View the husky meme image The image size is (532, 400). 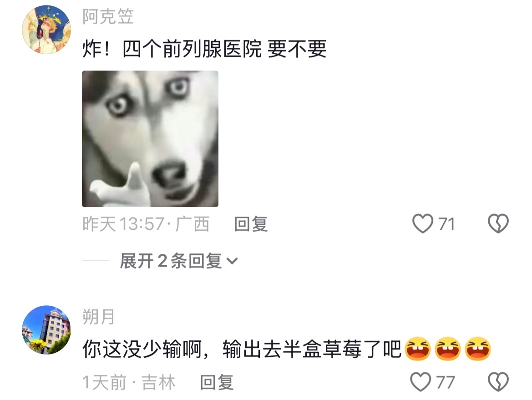pos(150,139)
